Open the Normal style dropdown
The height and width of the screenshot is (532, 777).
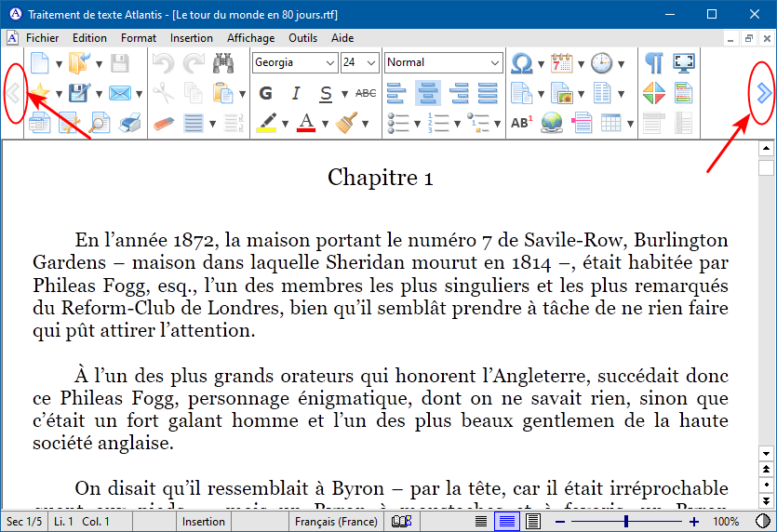(494, 63)
